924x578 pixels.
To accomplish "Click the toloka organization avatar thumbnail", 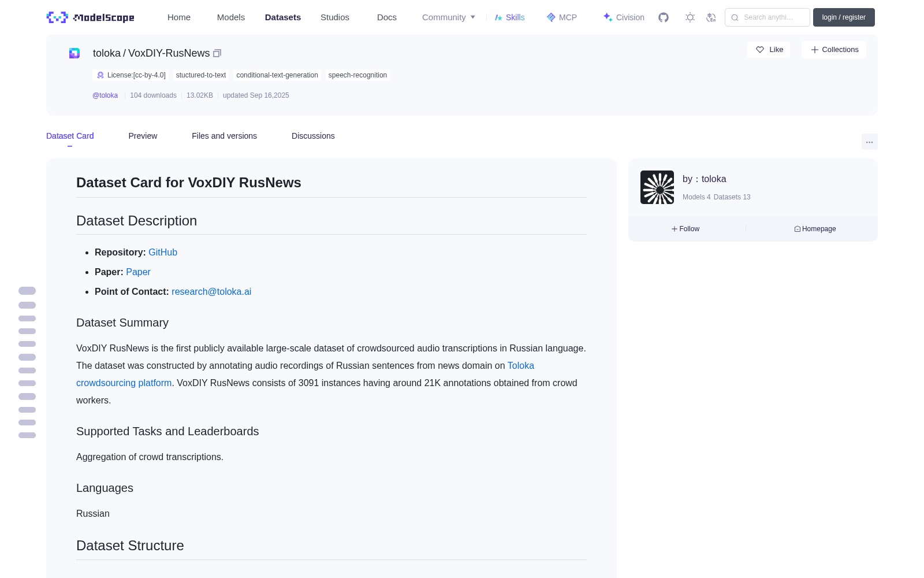I will click(x=657, y=187).
